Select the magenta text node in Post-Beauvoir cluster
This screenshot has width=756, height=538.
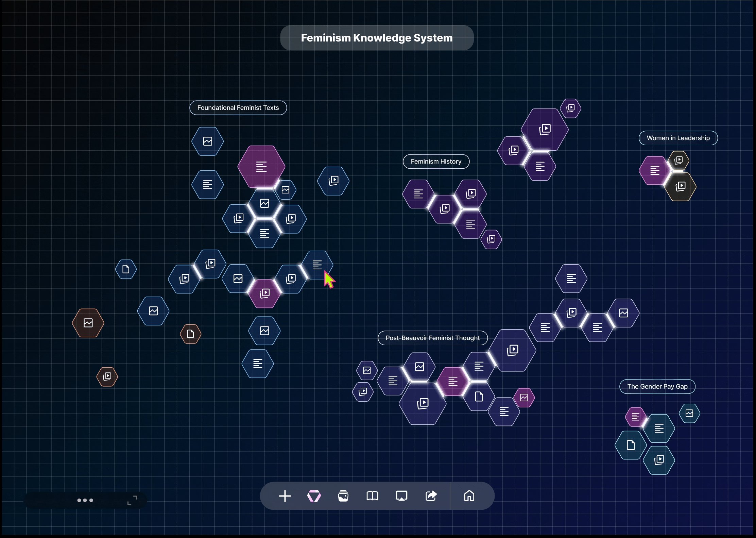452,381
